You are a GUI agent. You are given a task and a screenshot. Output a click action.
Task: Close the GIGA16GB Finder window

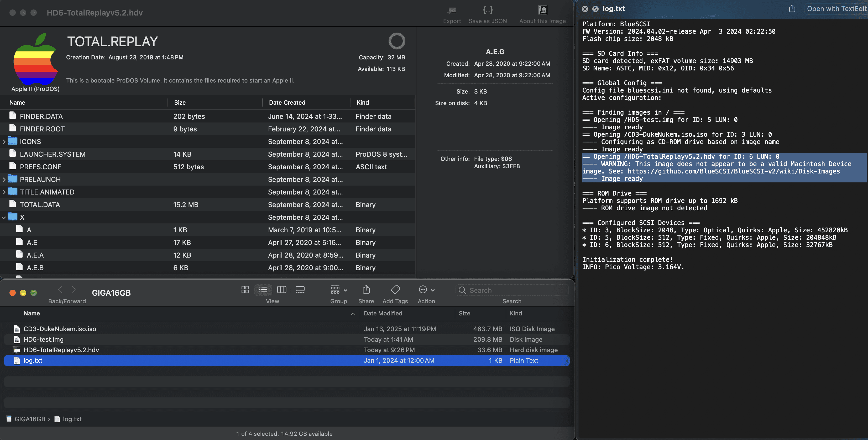[12, 293]
